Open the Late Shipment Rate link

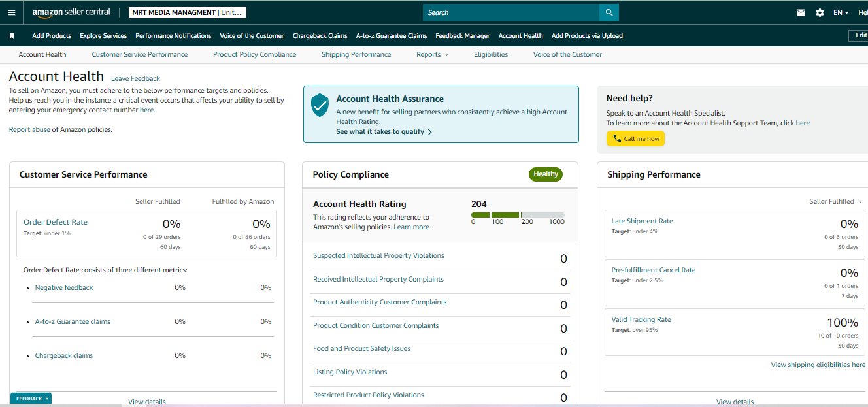coord(642,221)
